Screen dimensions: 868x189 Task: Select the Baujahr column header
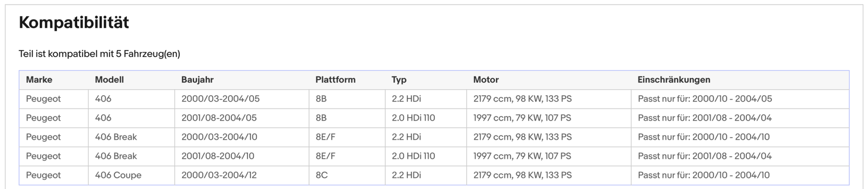[197, 80]
